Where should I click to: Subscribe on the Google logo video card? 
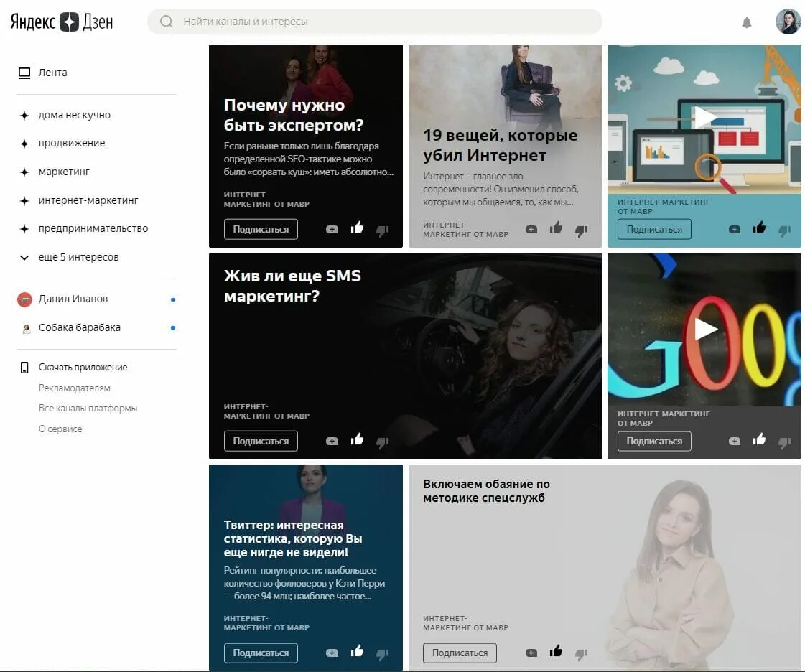[x=654, y=441]
